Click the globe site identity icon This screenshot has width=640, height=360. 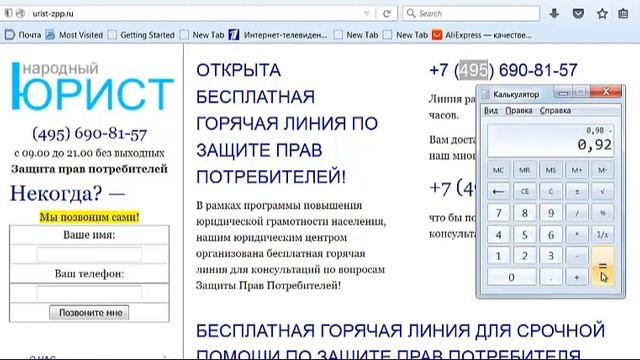click(20, 13)
